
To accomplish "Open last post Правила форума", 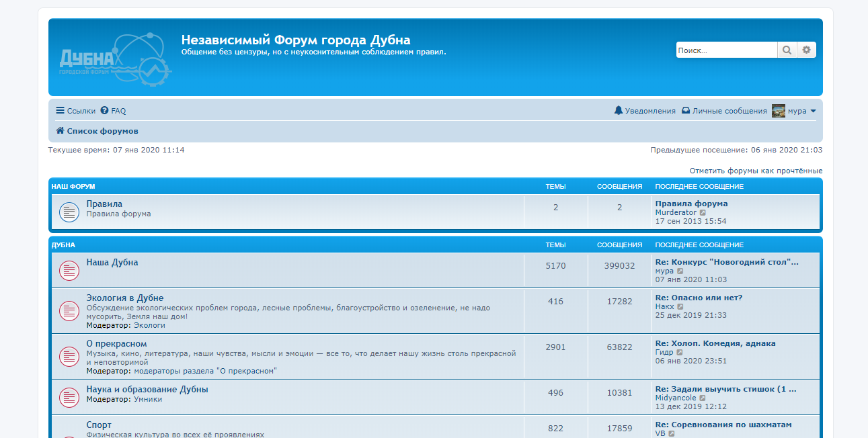I will (x=691, y=204).
